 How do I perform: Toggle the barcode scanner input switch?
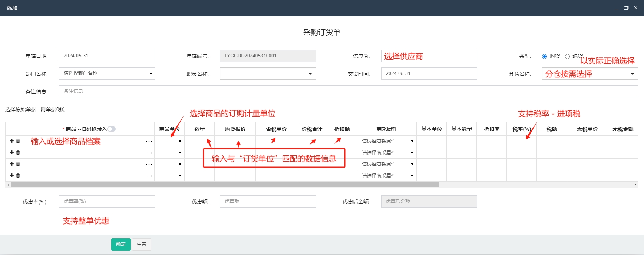[x=111, y=129]
